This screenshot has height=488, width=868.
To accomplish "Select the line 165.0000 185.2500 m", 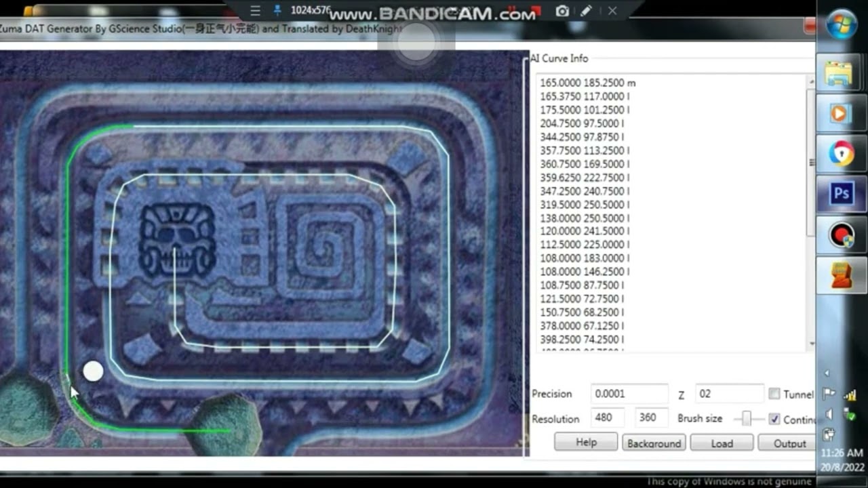I will [588, 83].
